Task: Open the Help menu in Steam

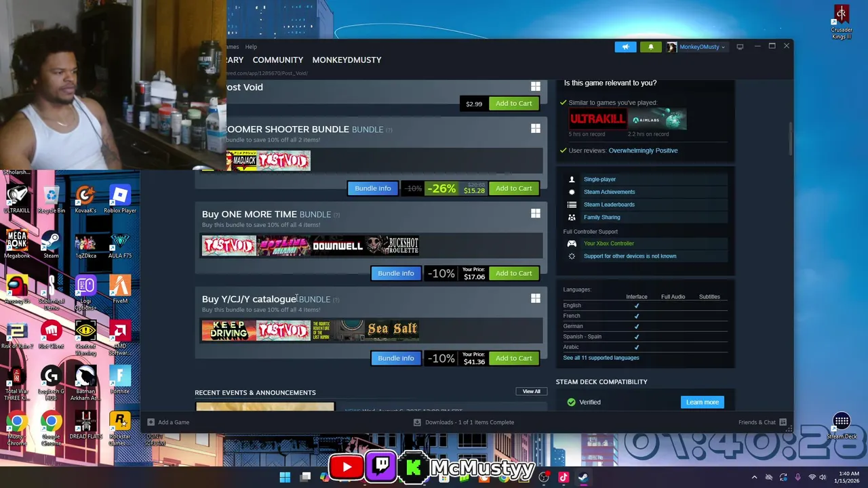Action: pos(251,47)
